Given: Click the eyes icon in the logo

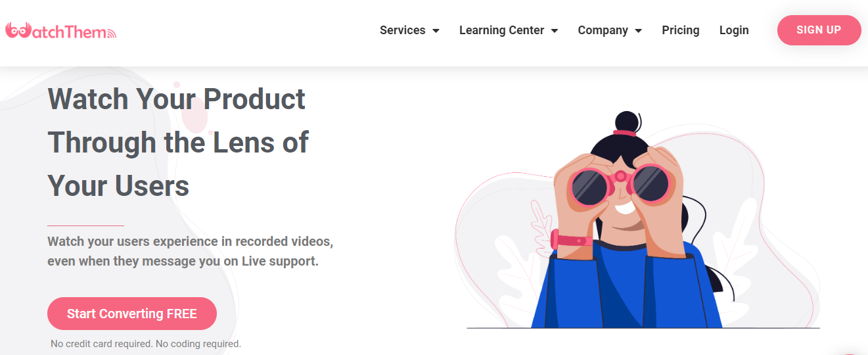Looking at the screenshot, I should click(x=18, y=30).
